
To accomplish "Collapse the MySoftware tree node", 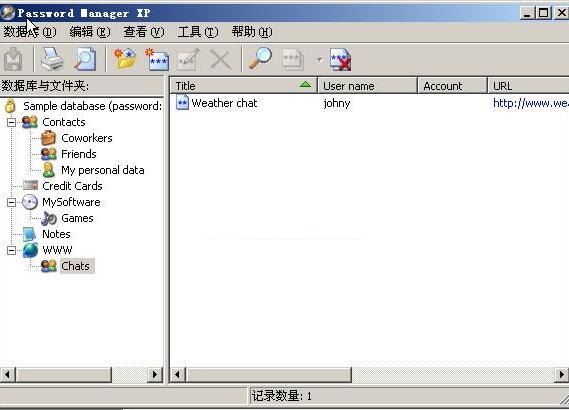I will (x=11, y=202).
